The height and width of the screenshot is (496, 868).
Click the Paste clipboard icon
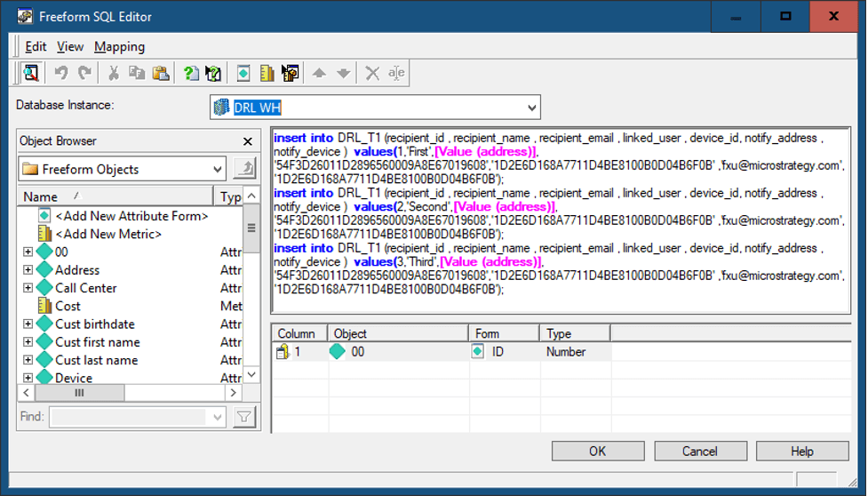coord(160,73)
